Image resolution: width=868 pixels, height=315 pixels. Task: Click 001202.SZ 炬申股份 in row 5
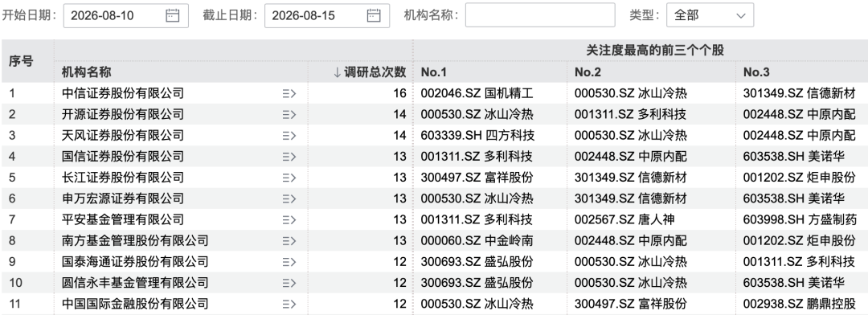point(799,178)
